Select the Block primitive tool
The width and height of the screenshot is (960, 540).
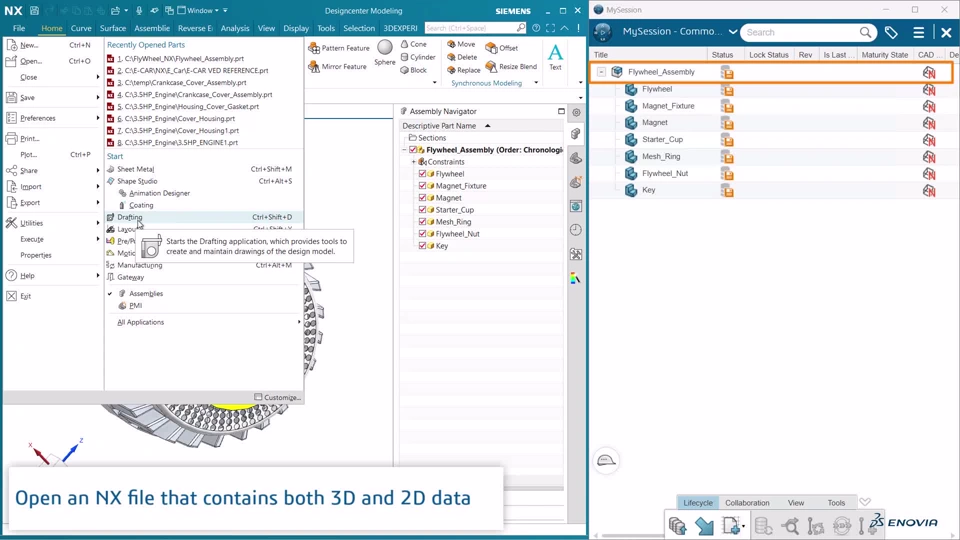(414, 70)
